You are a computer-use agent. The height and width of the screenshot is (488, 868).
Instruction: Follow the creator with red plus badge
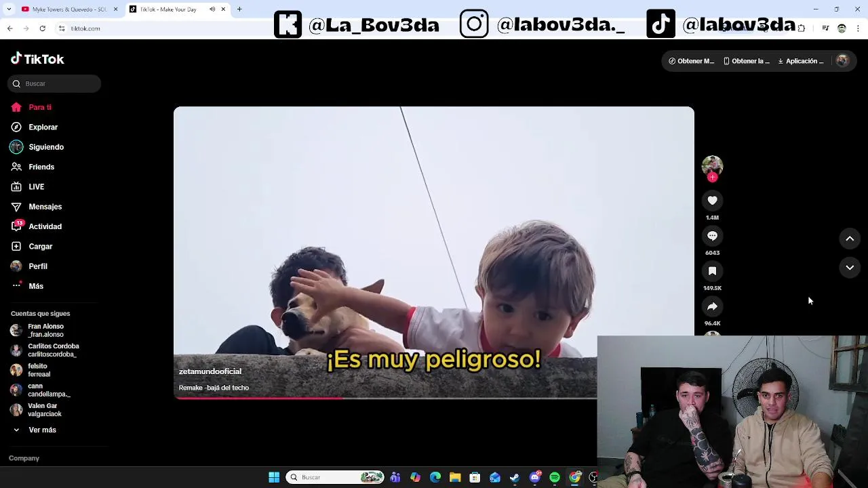click(712, 178)
